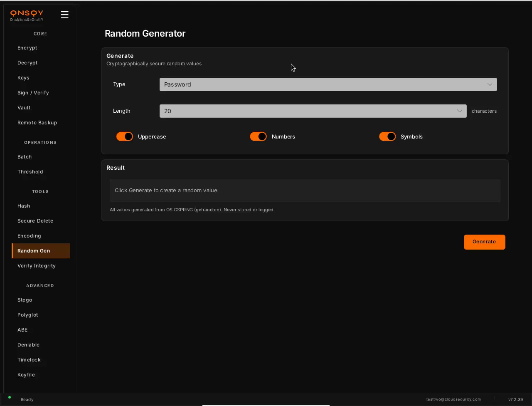
Task: Click the Length field label
Action: (122, 111)
